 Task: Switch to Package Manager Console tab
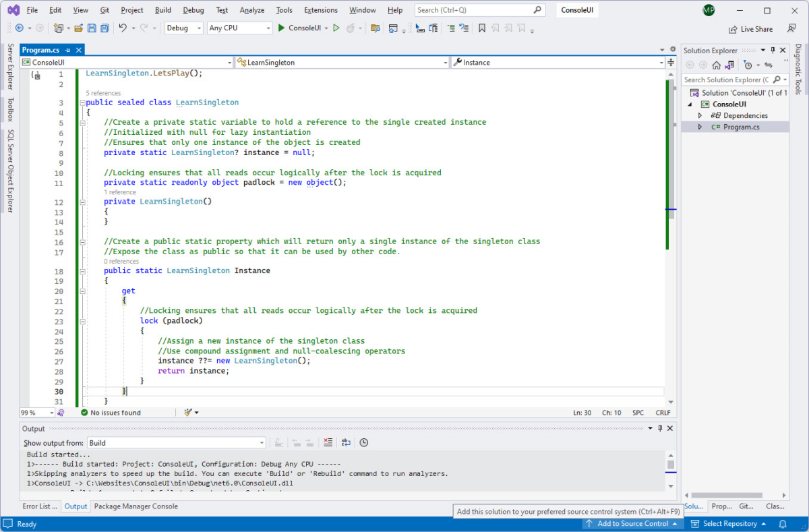coord(136,506)
